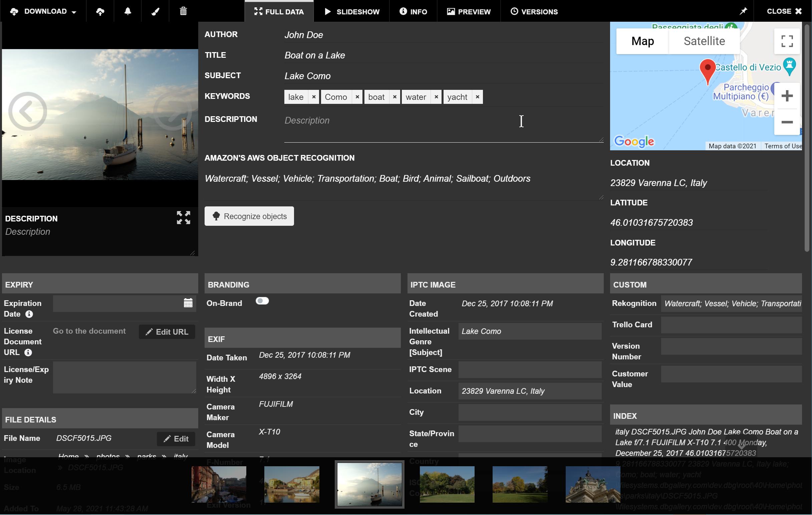Click the paintbrush edit icon

pos(155,11)
